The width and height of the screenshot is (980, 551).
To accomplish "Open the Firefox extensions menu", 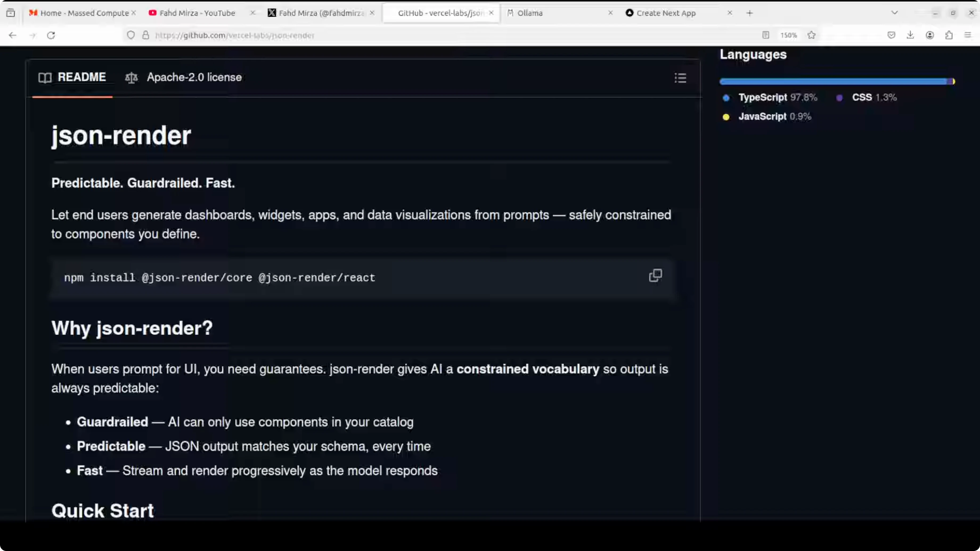I will [949, 35].
